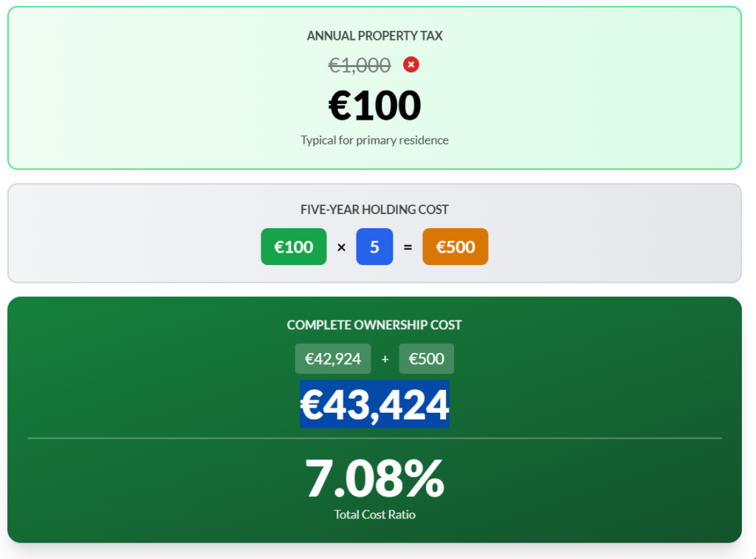Click the red X icon beside €1,000
Viewport: 756px width, 559px height.
(411, 65)
